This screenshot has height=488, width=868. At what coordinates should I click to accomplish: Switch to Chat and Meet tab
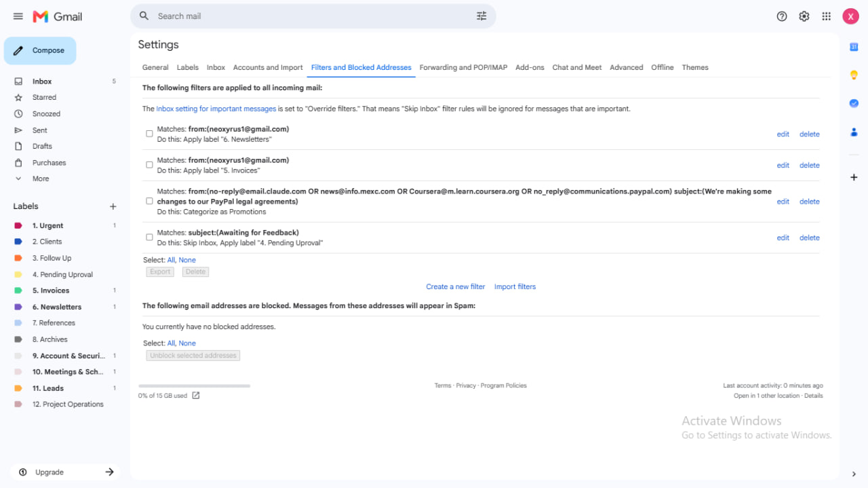(577, 67)
